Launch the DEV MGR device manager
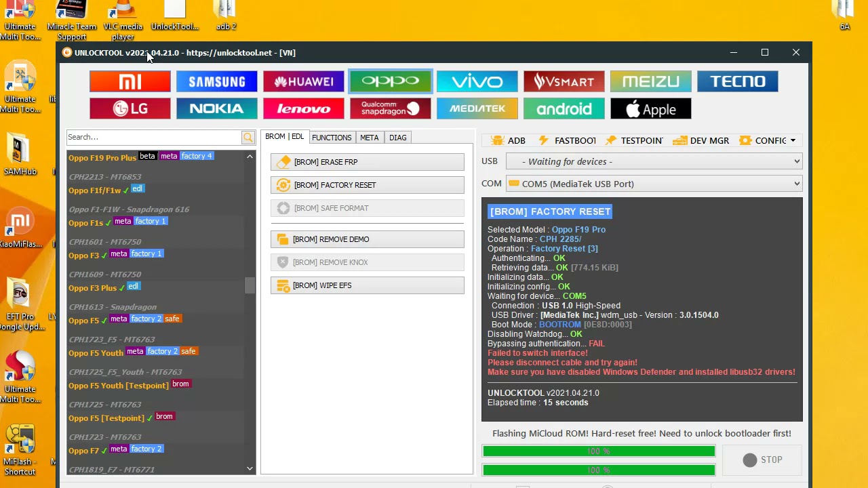Screen dimensions: 868x488 (x=701, y=140)
